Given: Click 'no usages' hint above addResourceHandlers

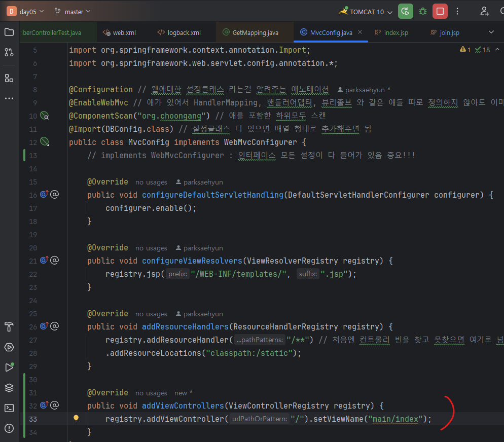Looking at the screenshot, I should (151, 314).
